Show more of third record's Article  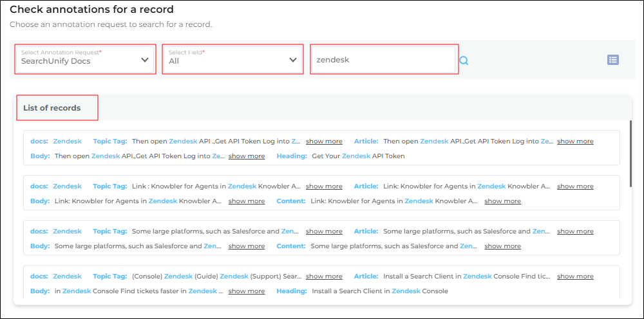click(575, 231)
